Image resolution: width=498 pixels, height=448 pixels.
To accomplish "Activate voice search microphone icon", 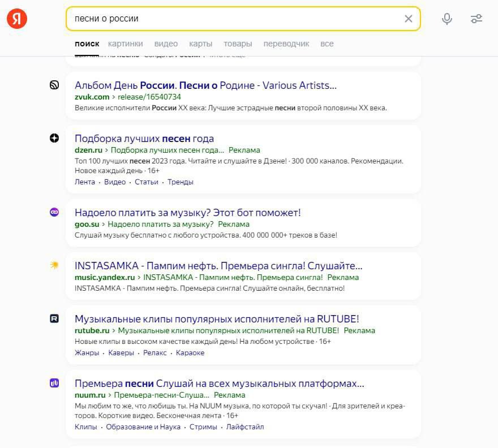I will 447,19.
